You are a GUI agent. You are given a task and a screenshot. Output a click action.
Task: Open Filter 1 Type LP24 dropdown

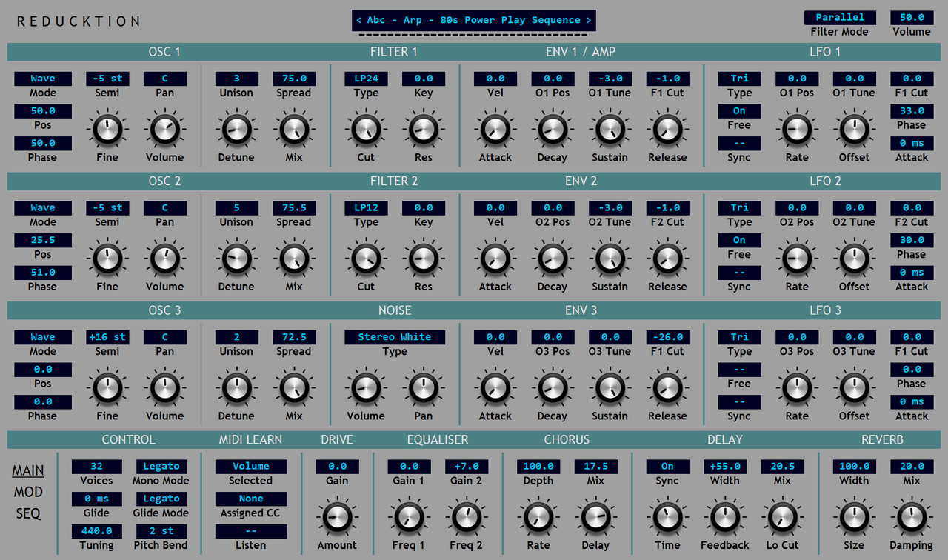(x=366, y=79)
